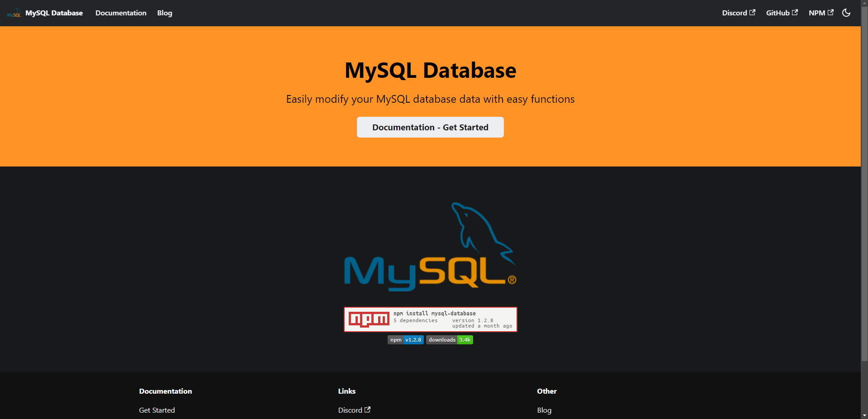Screen dimensions: 868x419
Task: Click the MySQL logo in the navbar
Action: point(14,13)
